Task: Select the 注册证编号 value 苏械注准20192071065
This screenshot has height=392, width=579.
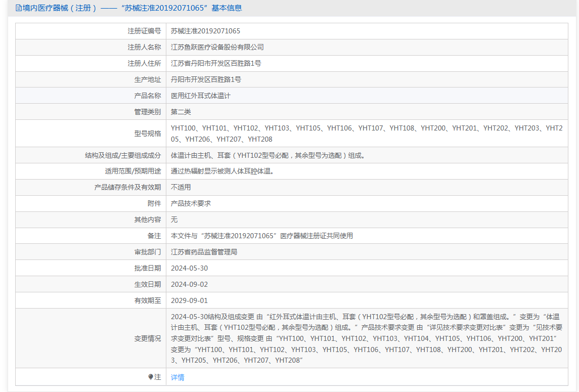Action: click(x=205, y=31)
